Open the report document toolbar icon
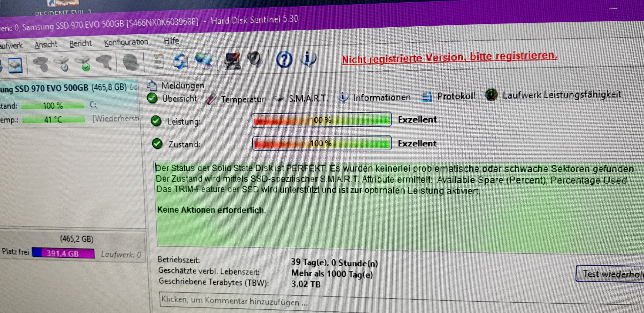The width and height of the screenshot is (644, 313). coord(158,61)
